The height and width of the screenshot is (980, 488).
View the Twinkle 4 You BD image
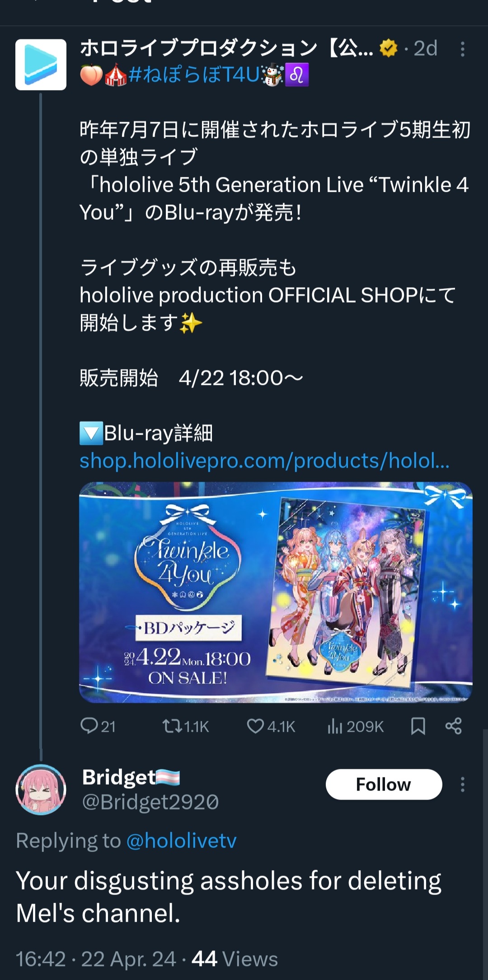(x=276, y=592)
